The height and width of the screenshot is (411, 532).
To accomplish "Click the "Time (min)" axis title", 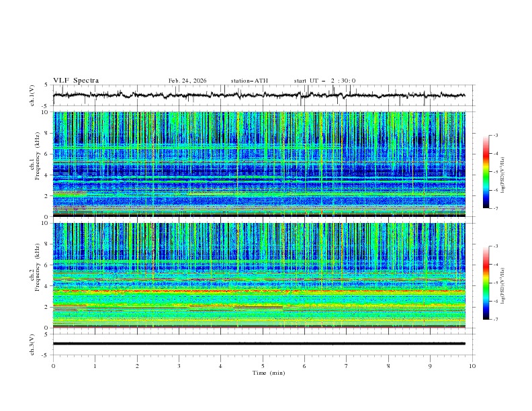I will 269,373.
